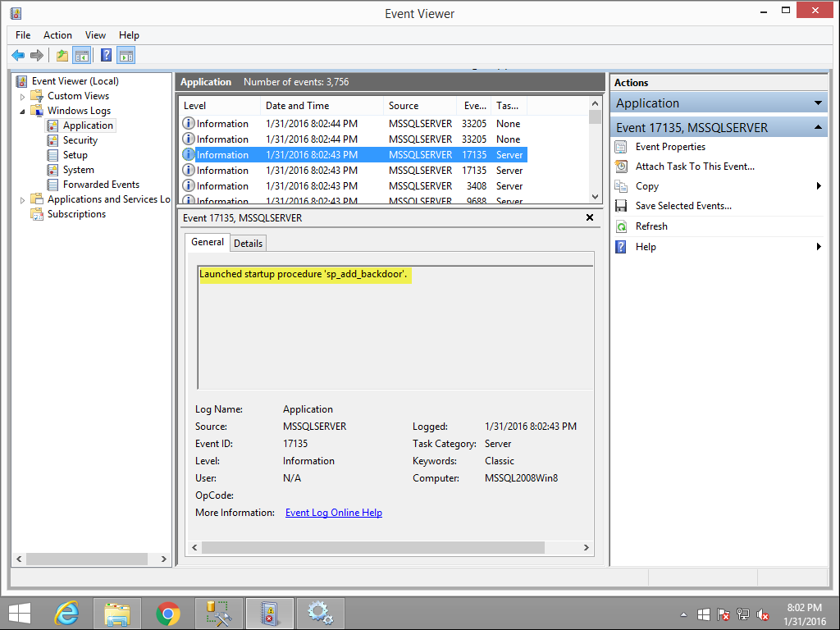Click Save Selected Events action
Image resolution: width=840 pixels, height=630 pixels.
[683, 206]
